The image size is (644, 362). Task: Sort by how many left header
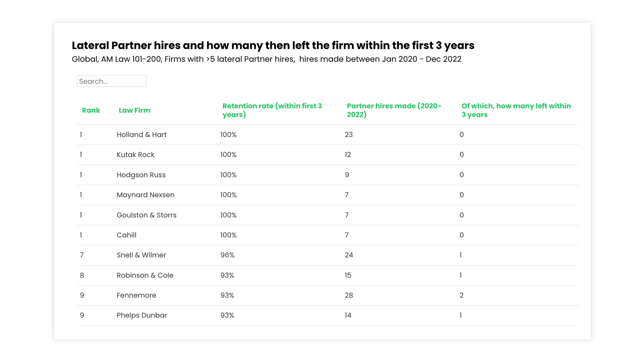pyautogui.click(x=516, y=110)
